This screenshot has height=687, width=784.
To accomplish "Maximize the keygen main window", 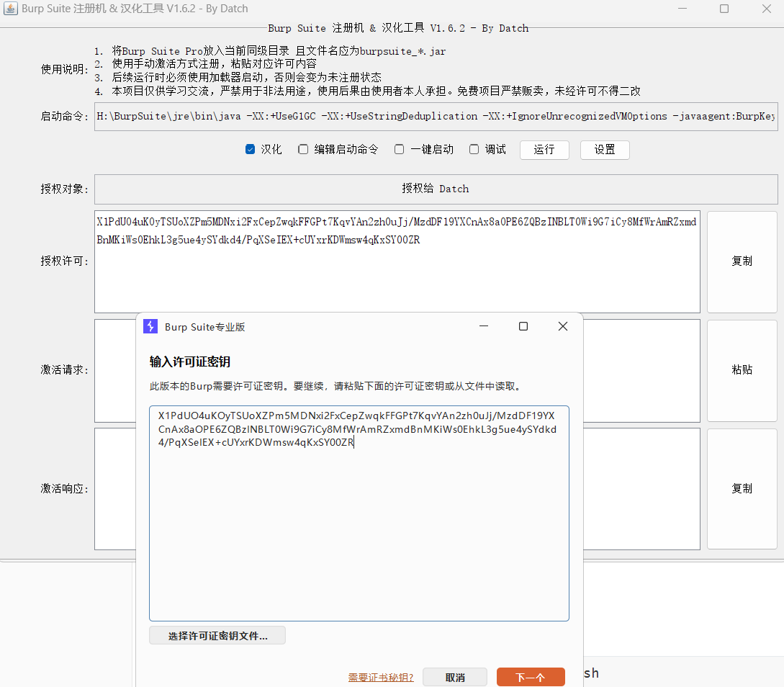I will [724, 9].
